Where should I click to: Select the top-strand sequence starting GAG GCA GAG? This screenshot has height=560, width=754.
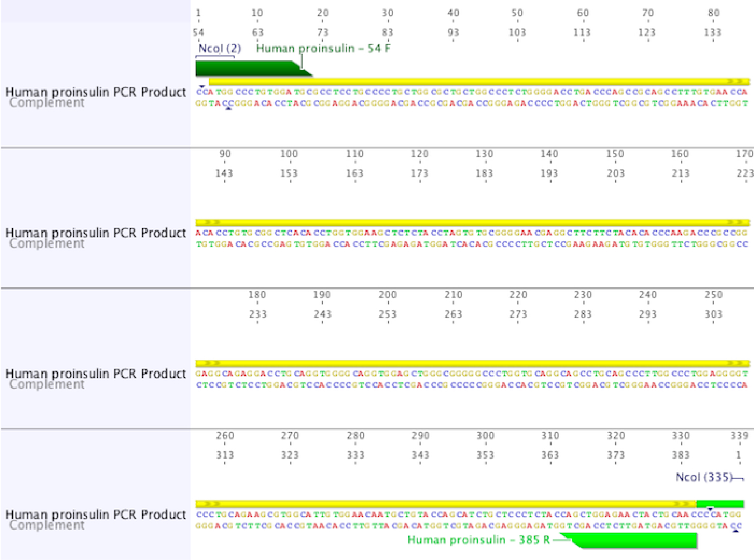click(472, 374)
